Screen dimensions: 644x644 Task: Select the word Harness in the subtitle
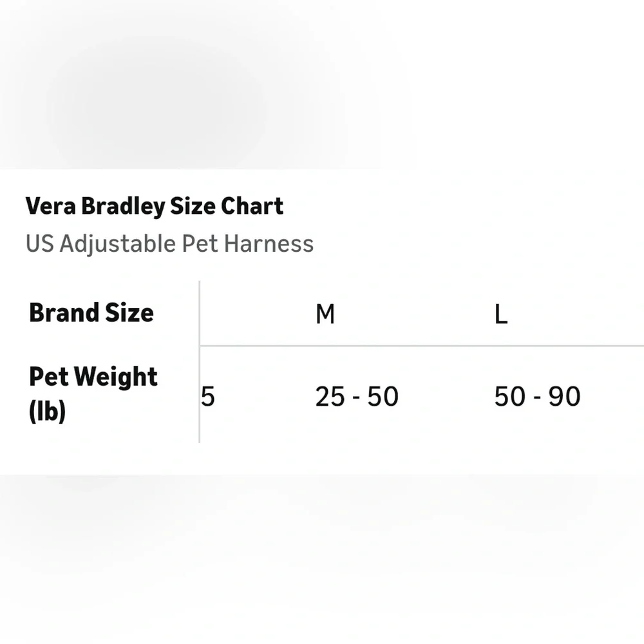269,243
